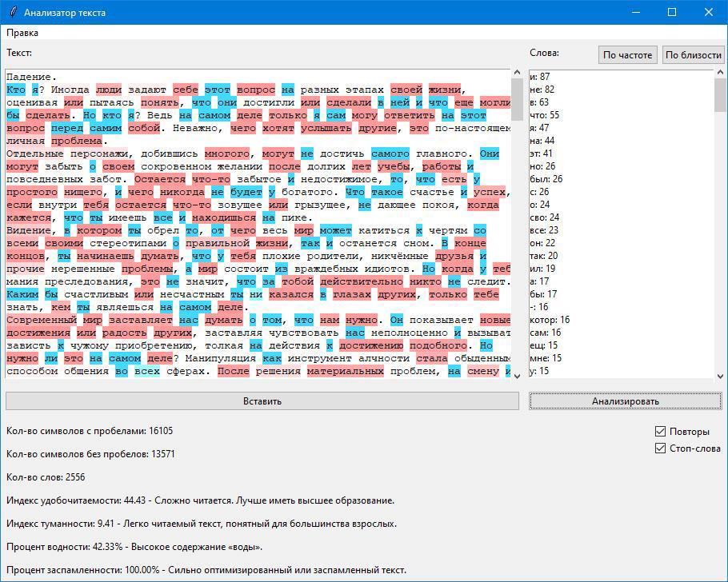Close the Анализатор текста window
The image size is (728, 582).
tap(709, 13)
